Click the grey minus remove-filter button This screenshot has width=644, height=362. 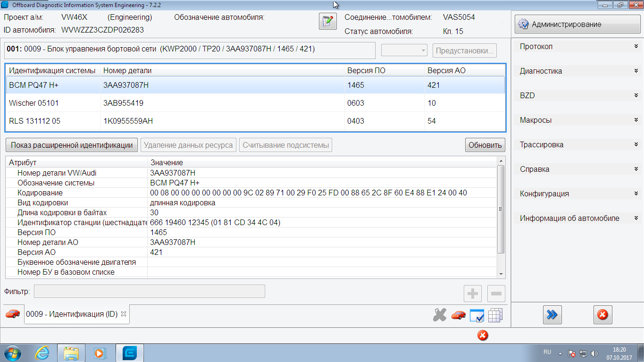pos(496,294)
